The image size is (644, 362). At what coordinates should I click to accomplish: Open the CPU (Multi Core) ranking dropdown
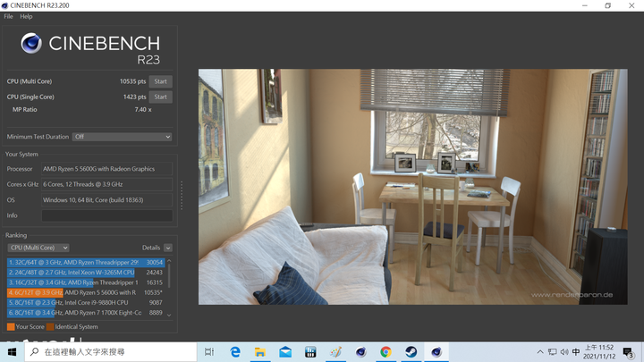38,248
